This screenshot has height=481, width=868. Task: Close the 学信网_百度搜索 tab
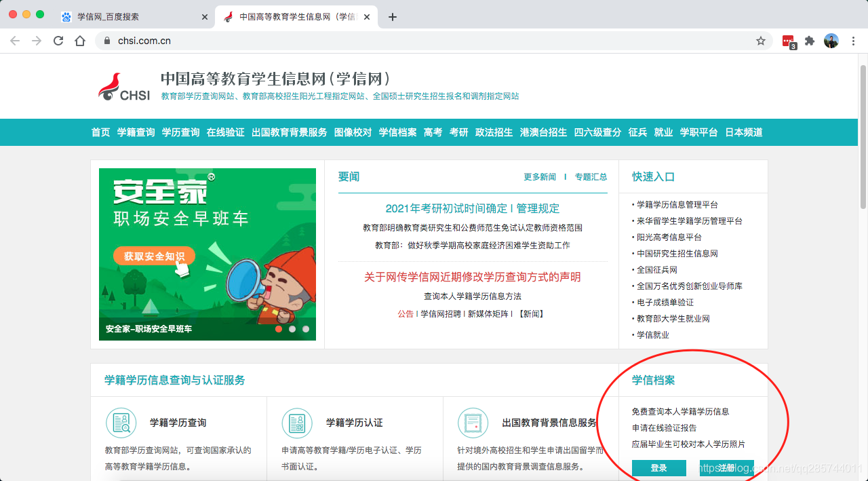coord(205,17)
